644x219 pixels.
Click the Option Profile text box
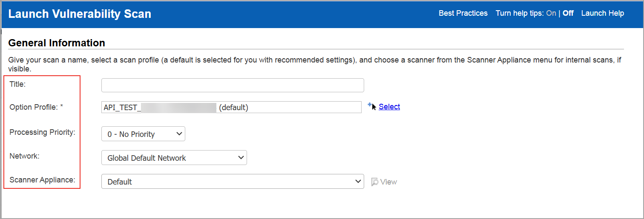pos(231,107)
